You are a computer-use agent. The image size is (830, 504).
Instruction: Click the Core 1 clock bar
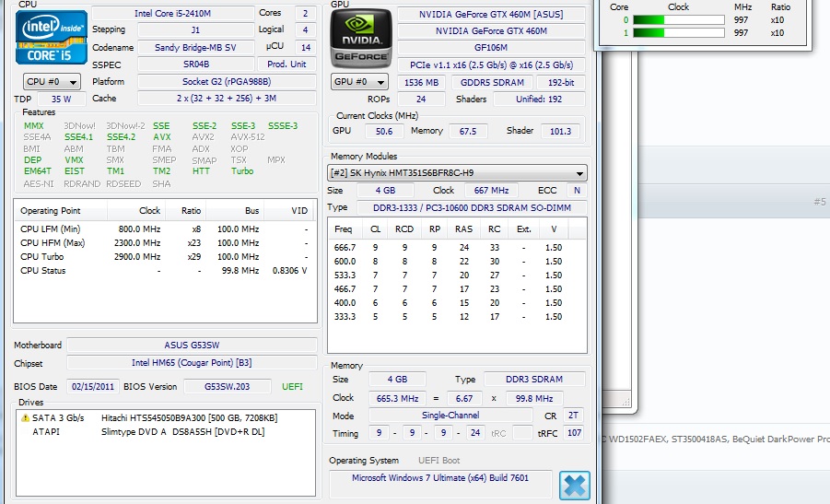(x=679, y=33)
